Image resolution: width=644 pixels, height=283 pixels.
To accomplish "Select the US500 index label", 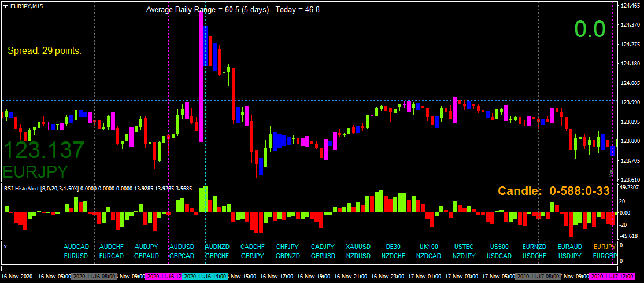I will point(499,247).
